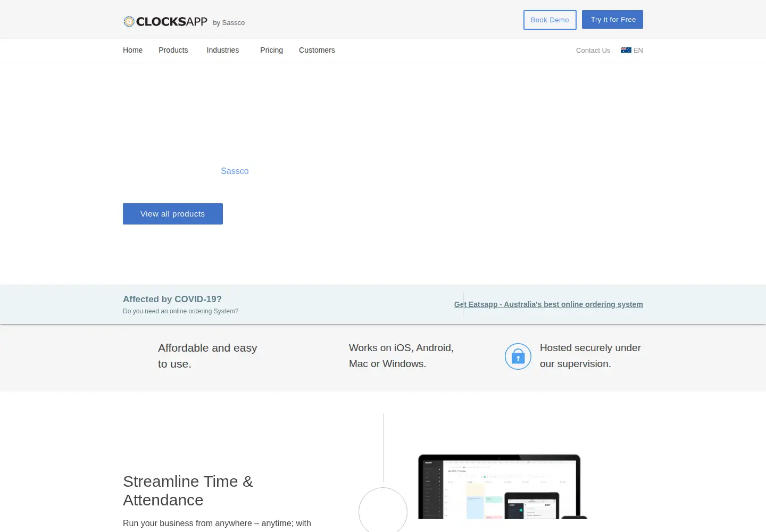This screenshot has height=532, width=766.
Task: Click the laptop app screenshot image
Action: coord(502,486)
